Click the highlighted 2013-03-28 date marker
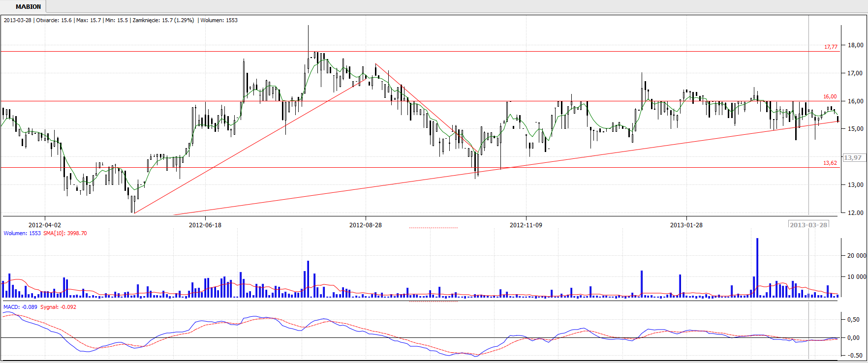Viewport: 868px width, 363px height. 808,225
